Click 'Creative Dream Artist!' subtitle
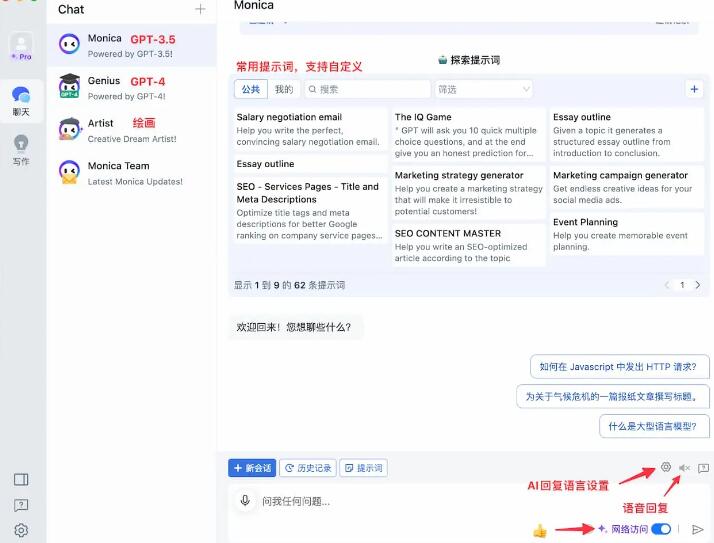This screenshot has height=543, width=714. (132, 139)
